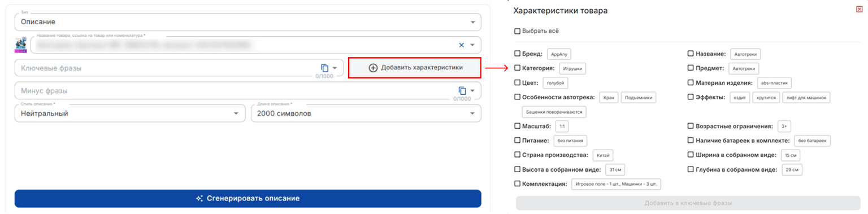
Task: Click the Подъемники feature tag
Action: [639, 98]
